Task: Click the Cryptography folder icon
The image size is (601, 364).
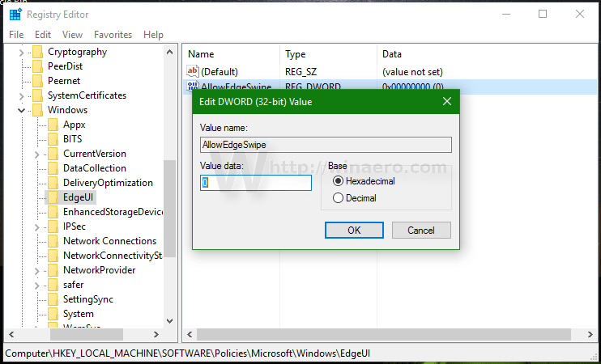Action: point(37,52)
